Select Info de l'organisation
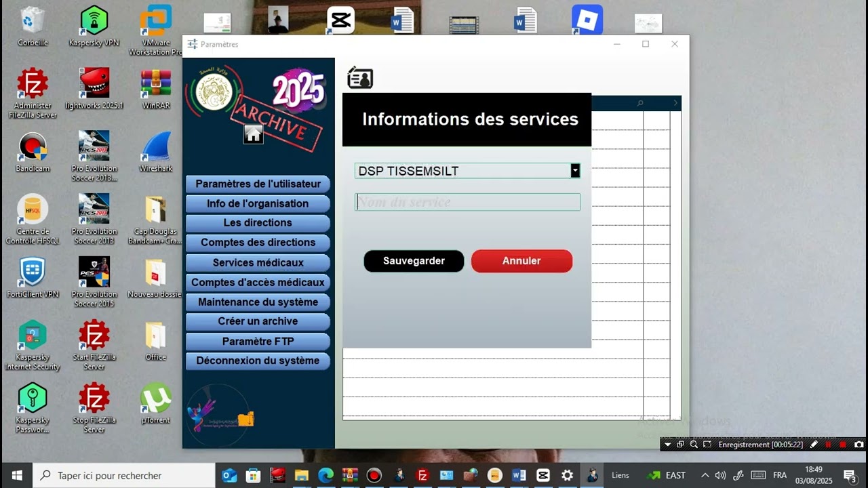 258,203
